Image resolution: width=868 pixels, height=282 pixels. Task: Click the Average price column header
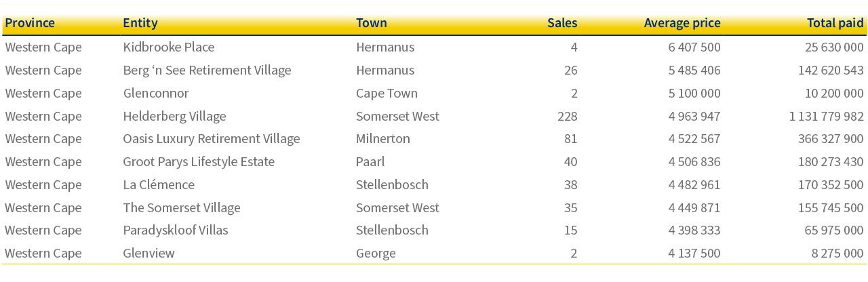point(682,23)
